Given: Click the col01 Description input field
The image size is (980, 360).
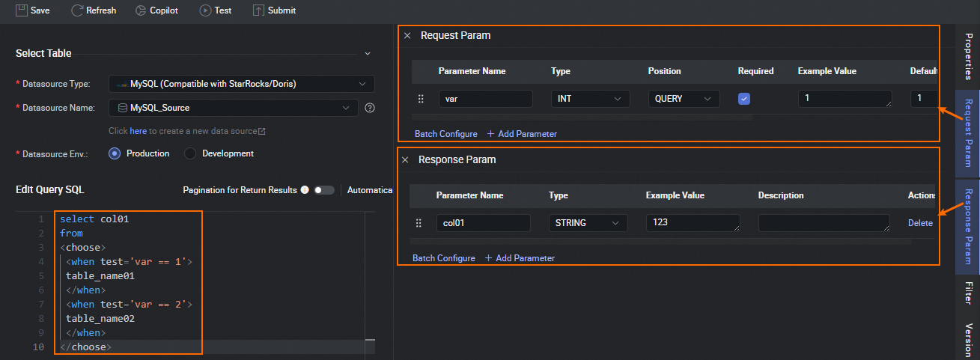Looking at the screenshot, I should point(824,223).
